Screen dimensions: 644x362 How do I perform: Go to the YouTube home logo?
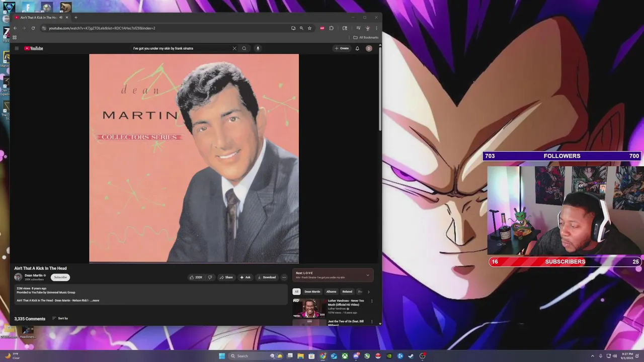pyautogui.click(x=34, y=48)
